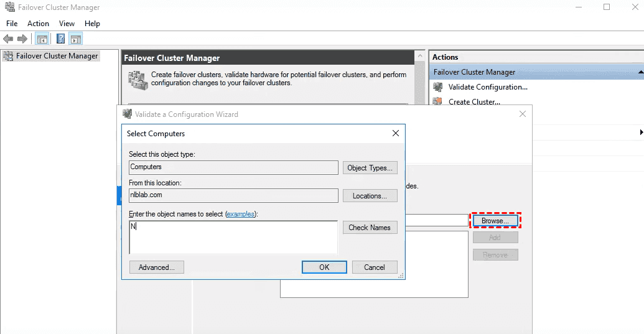Expand the submenu arrow in Actions pane
Screen dimensions: 644x334
[x=641, y=132]
